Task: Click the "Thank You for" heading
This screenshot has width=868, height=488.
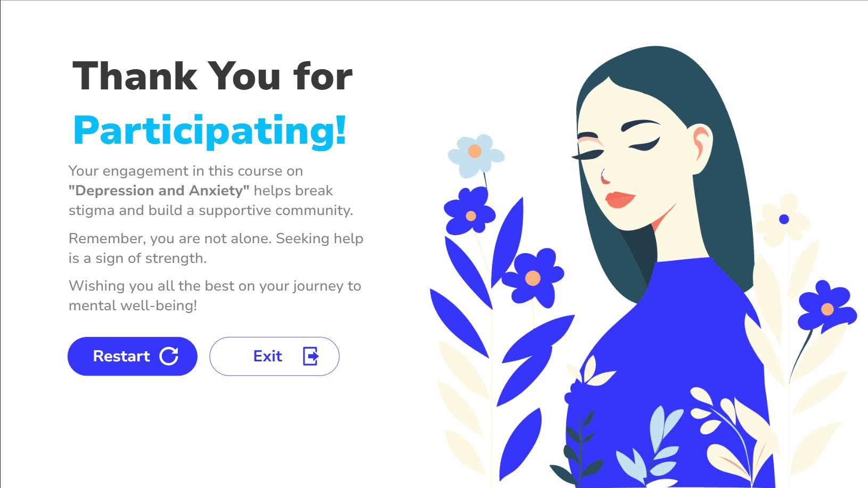Action: pos(212,76)
